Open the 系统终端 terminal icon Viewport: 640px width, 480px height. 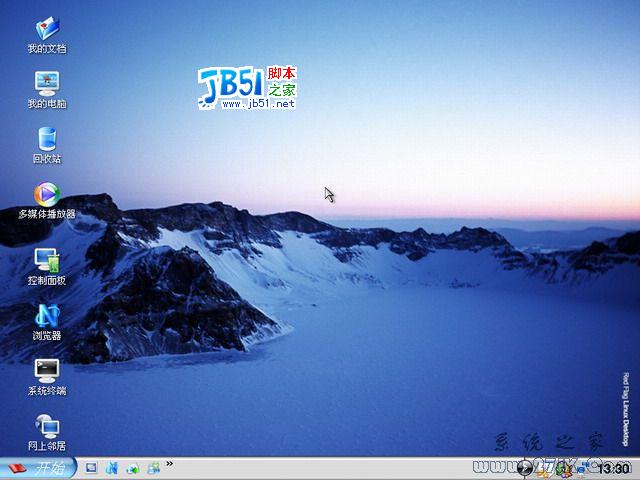point(46,372)
